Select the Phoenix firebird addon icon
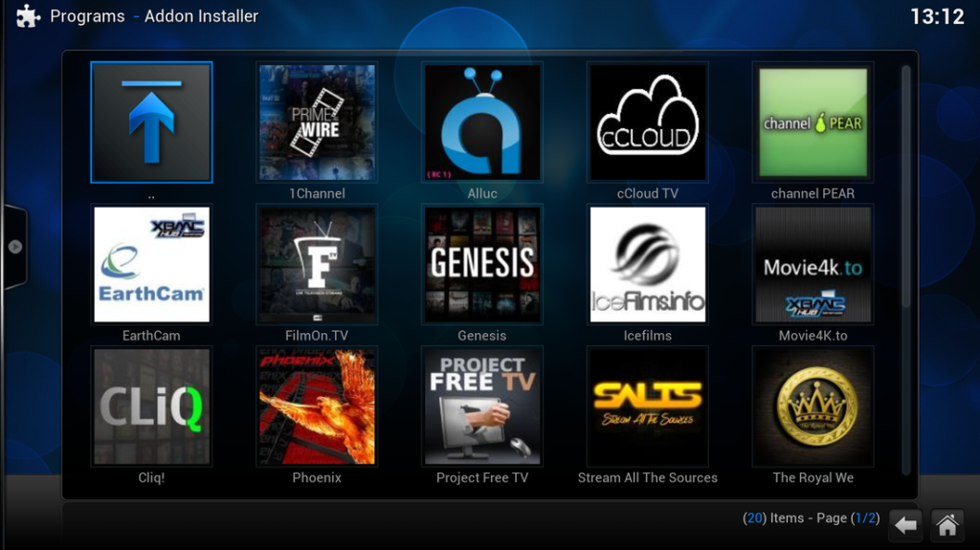This screenshot has height=550, width=980. click(x=317, y=407)
